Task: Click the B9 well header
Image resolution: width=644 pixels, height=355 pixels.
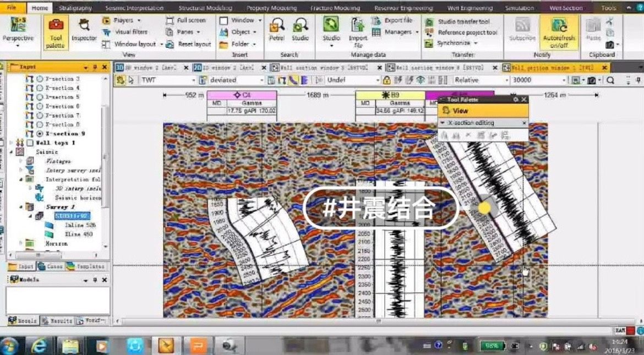Action: pyautogui.click(x=390, y=95)
